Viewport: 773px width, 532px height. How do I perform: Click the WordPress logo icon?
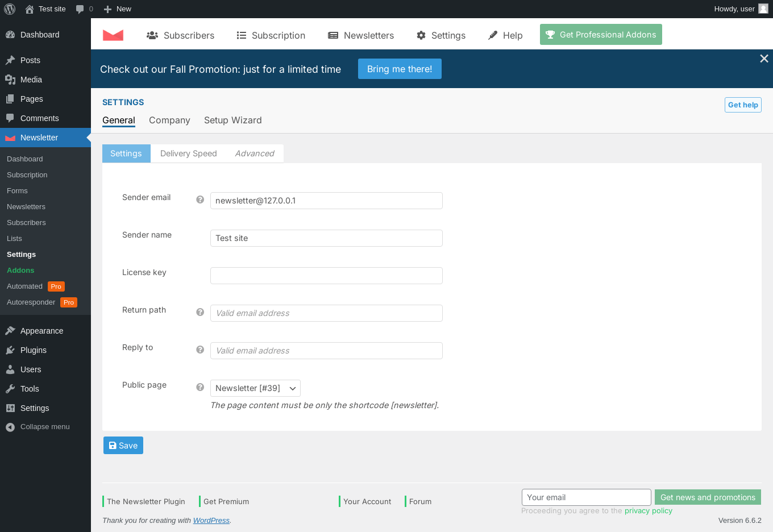[x=10, y=9]
